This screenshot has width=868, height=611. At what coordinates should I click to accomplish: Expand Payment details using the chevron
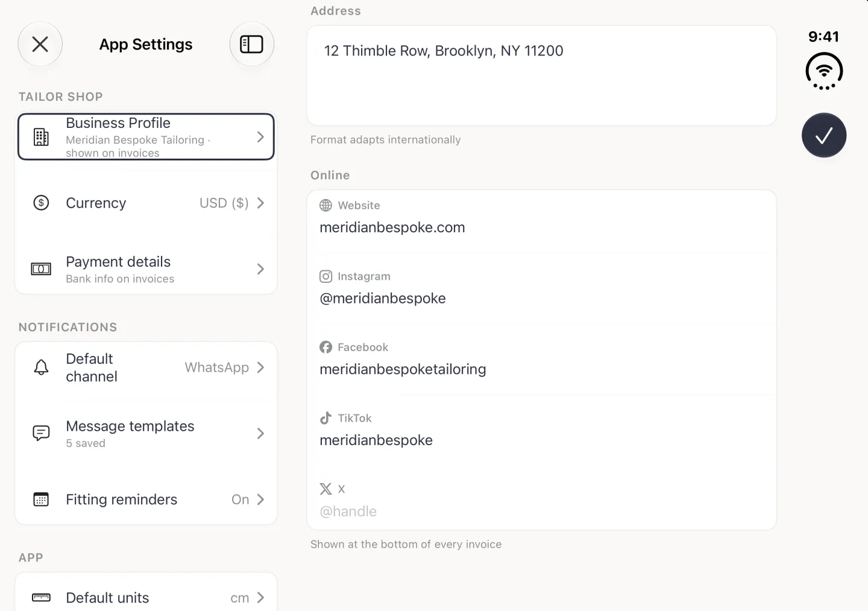point(260,269)
